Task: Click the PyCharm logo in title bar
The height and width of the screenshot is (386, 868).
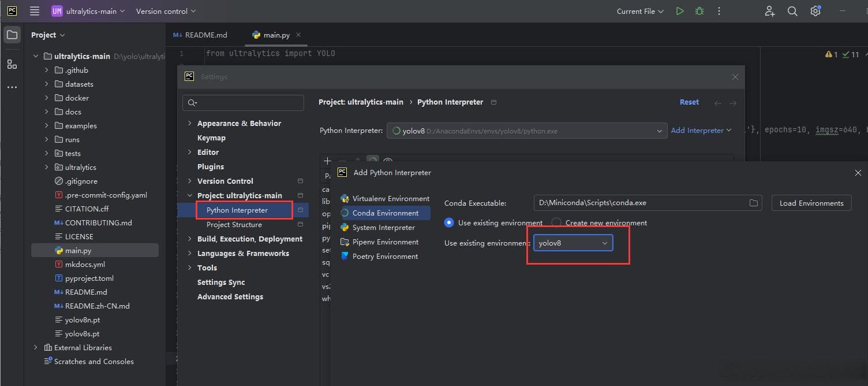Action: click(12, 11)
